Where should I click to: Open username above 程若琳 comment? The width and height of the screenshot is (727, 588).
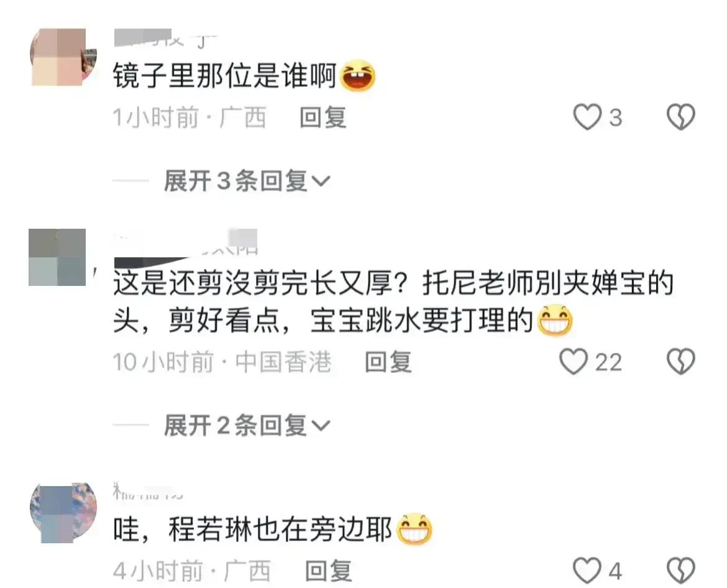(x=149, y=492)
